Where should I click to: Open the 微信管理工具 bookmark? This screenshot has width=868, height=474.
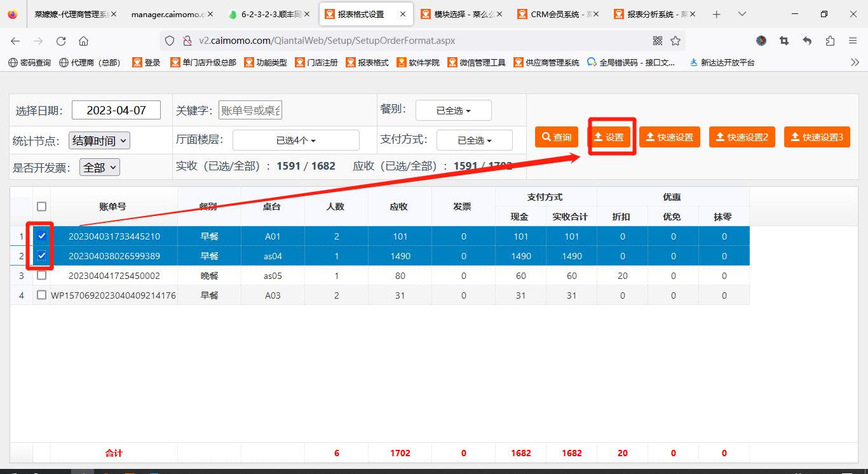pos(477,62)
